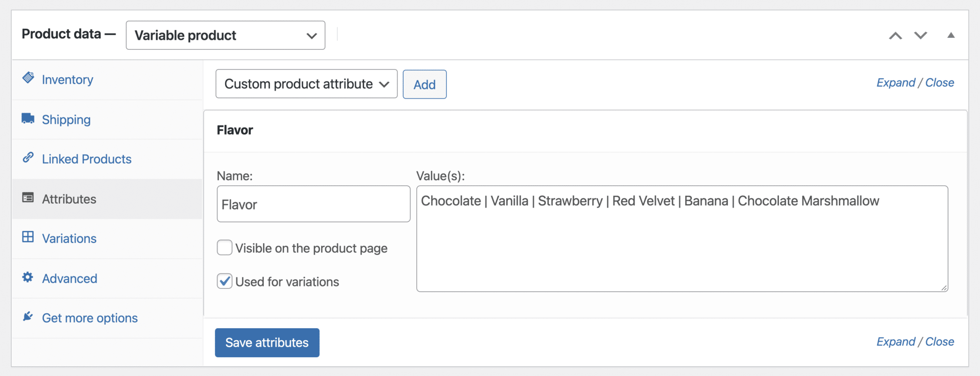980x376 pixels.
Task: Uncheck Used for variations checkbox
Action: click(x=224, y=281)
